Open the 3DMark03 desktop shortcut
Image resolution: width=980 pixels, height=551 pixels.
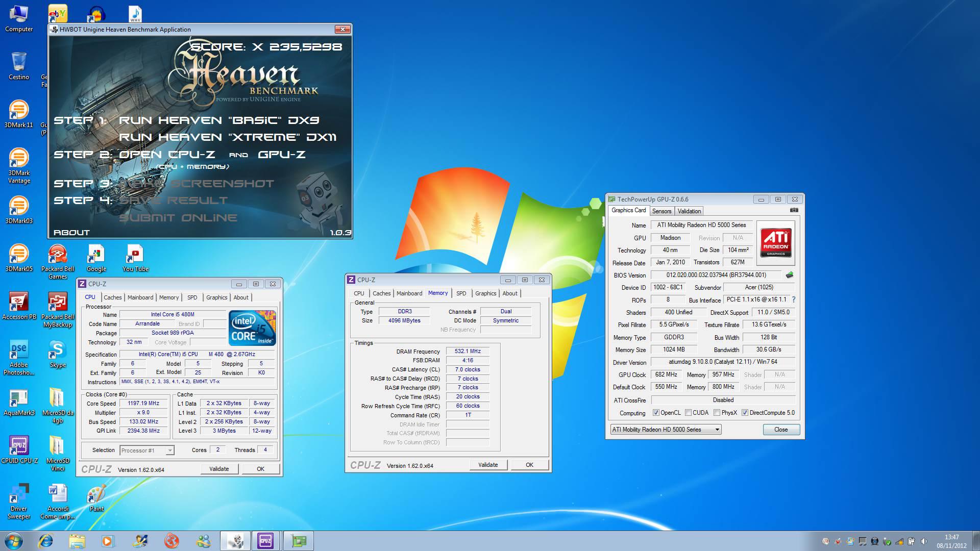click(19, 210)
